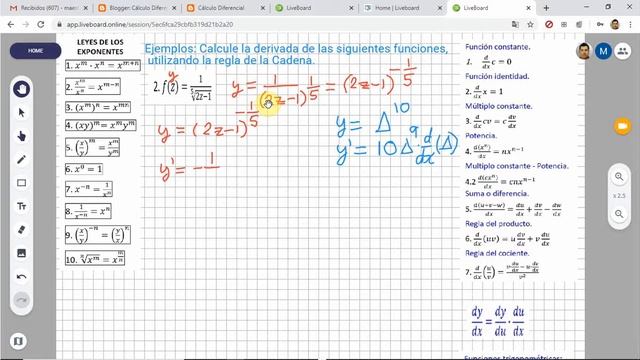Close the Gmail Recibidos tab
Image resolution: width=640 pixels, height=360 pixels.
click(x=85, y=8)
